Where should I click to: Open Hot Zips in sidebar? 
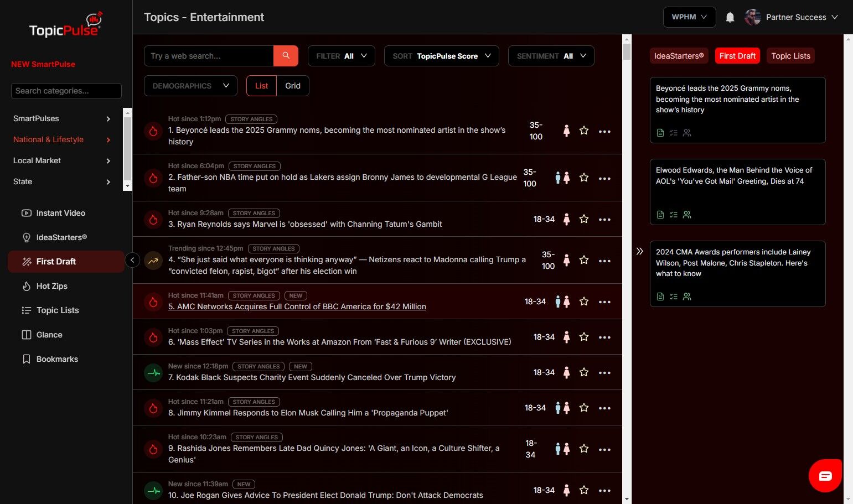pyautogui.click(x=66, y=286)
